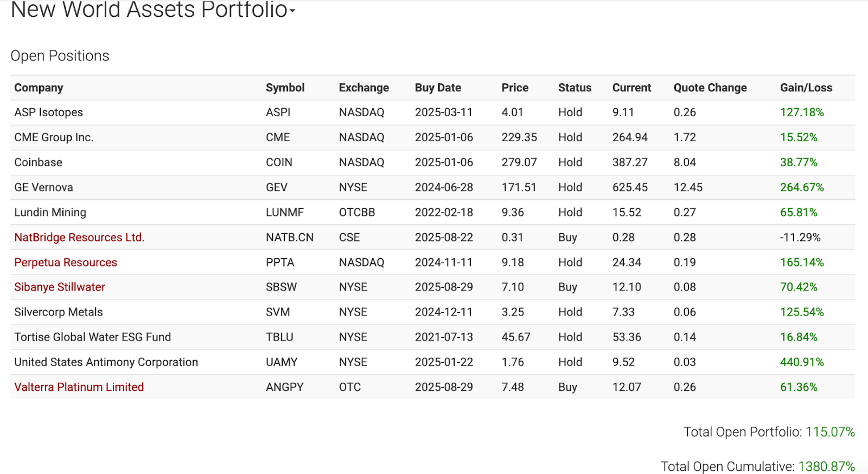Click the Status column header
The height and width of the screenshot is (474, 868).
point(575,87)
